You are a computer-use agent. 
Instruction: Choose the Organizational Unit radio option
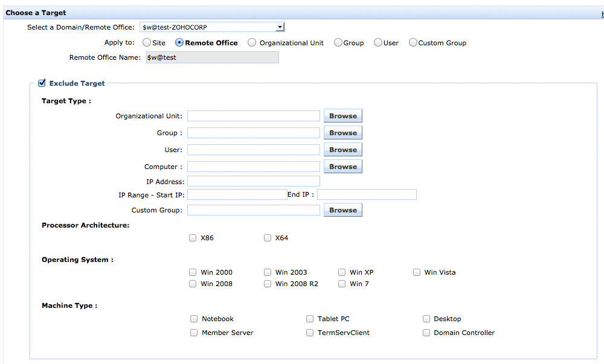252,43
